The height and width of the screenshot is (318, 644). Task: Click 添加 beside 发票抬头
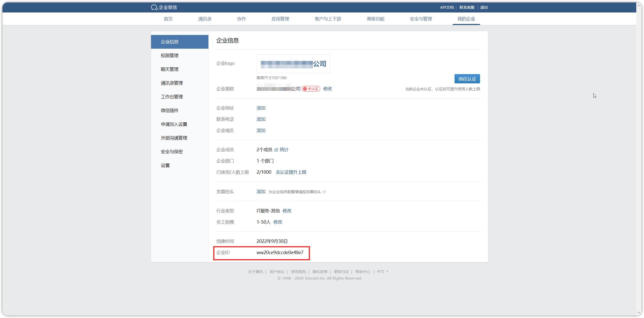261,192
